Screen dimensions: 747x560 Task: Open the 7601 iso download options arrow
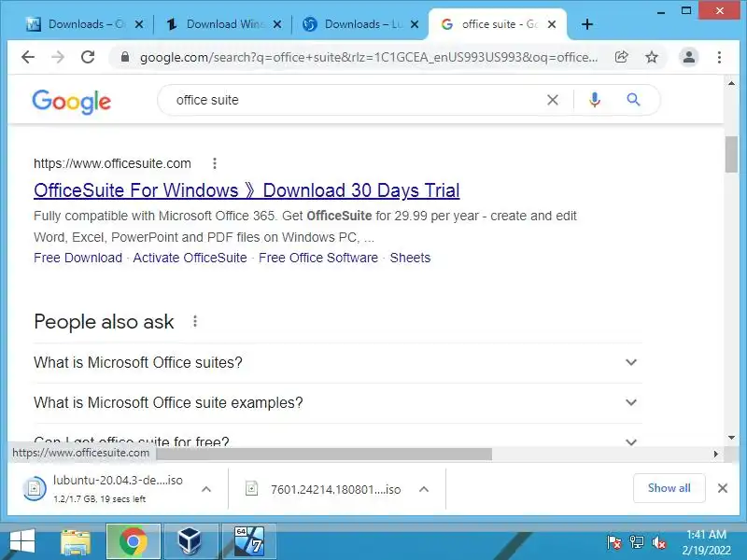point(424,489)
